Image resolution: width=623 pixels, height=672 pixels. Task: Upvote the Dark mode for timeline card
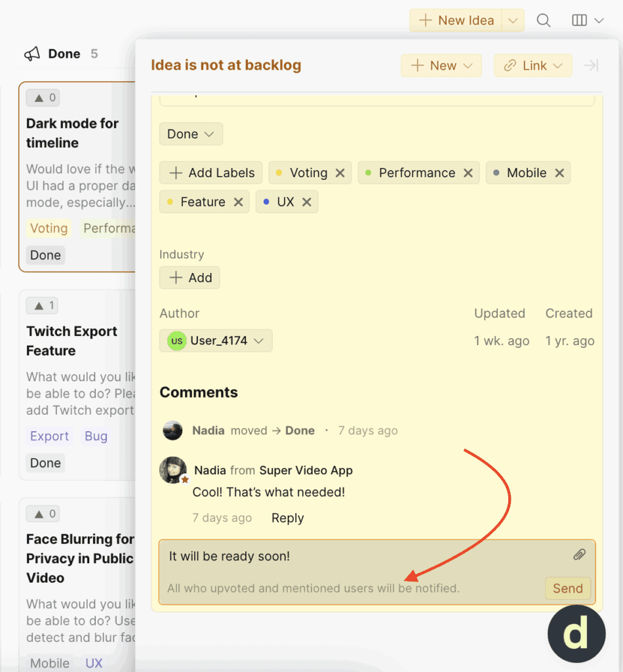pos(43,98)
